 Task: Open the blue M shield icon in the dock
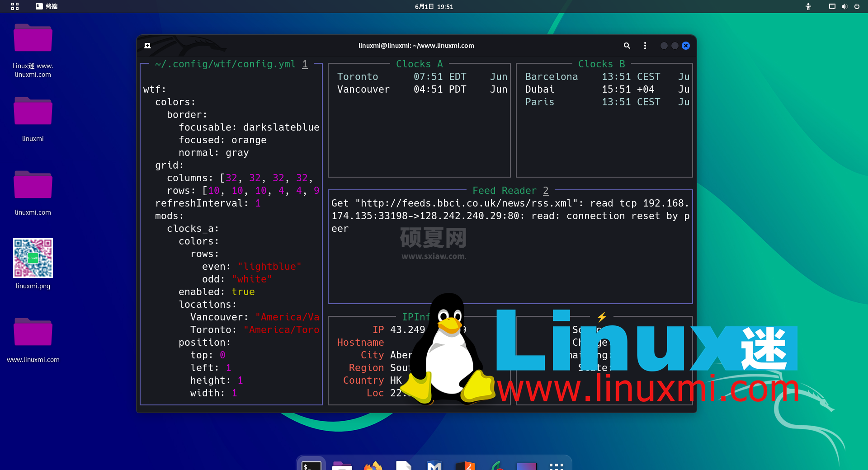click(x=434, y=465)
